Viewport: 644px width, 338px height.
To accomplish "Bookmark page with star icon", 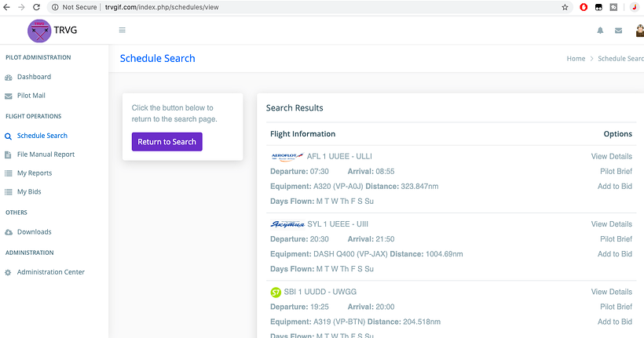I will [565, 7].
